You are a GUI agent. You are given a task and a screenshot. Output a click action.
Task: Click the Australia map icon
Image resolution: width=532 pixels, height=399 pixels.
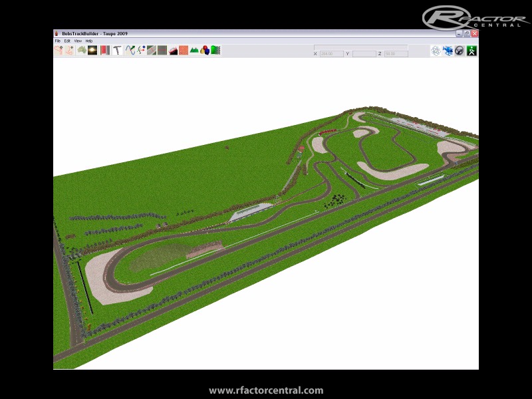click(81, 51)
